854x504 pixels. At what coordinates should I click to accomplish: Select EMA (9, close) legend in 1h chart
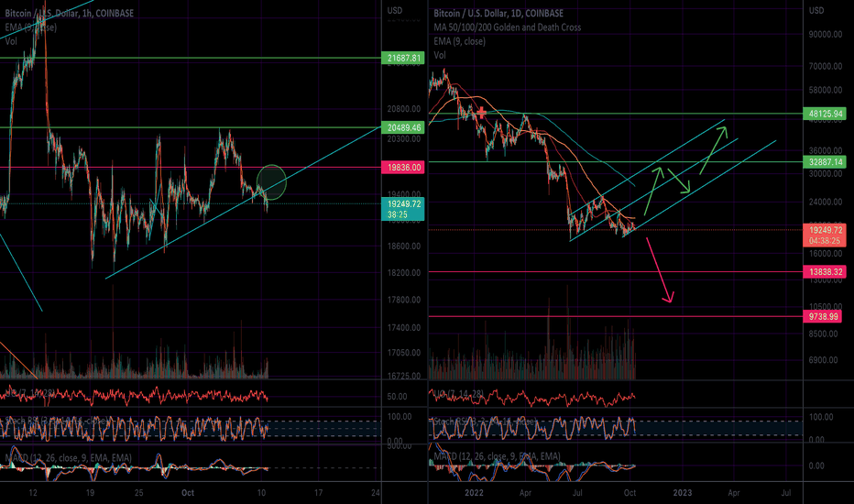click(30, 27)
